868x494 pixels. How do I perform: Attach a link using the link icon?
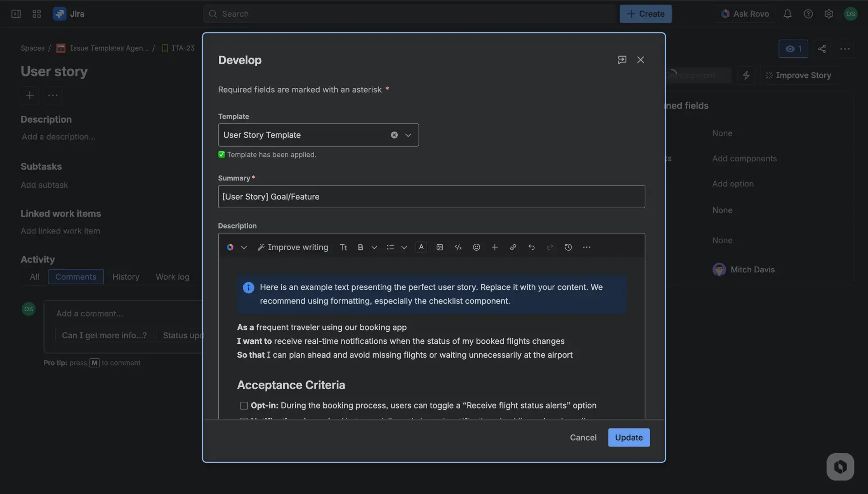pyautogui.click(x=513, y=247)
